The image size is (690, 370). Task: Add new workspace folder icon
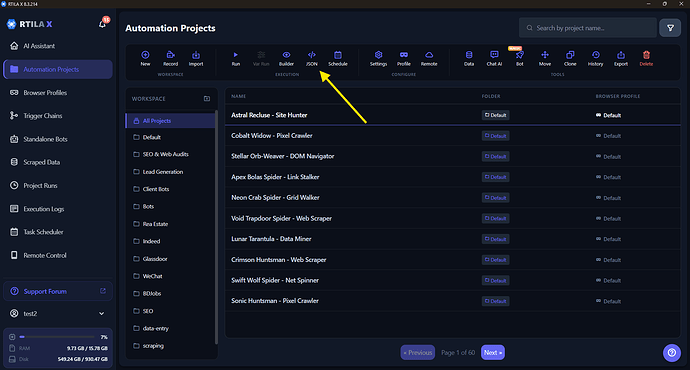207,99
